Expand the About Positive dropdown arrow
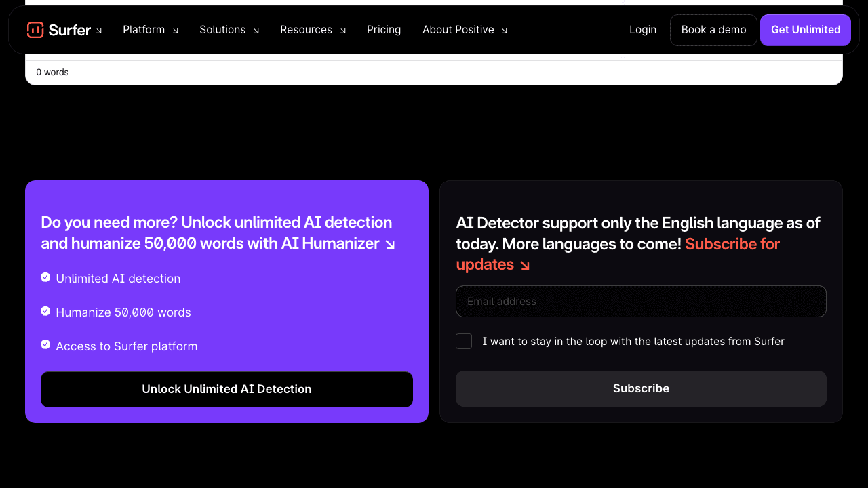868x488 pixels. pyautogui.click(x=505, y=30)
